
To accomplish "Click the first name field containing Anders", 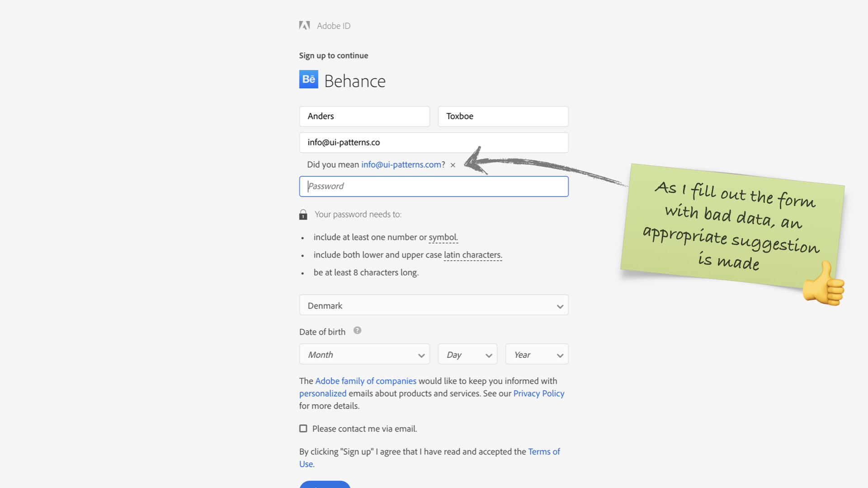I will click(x=364, y=116).
